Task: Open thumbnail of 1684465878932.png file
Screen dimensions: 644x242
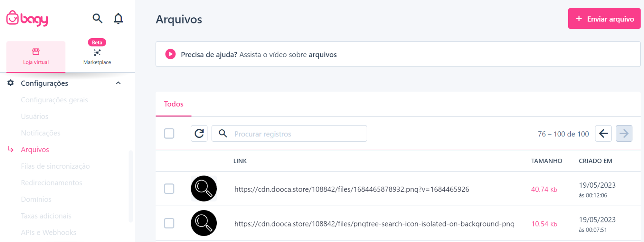Action: click(x=204, y=189)
